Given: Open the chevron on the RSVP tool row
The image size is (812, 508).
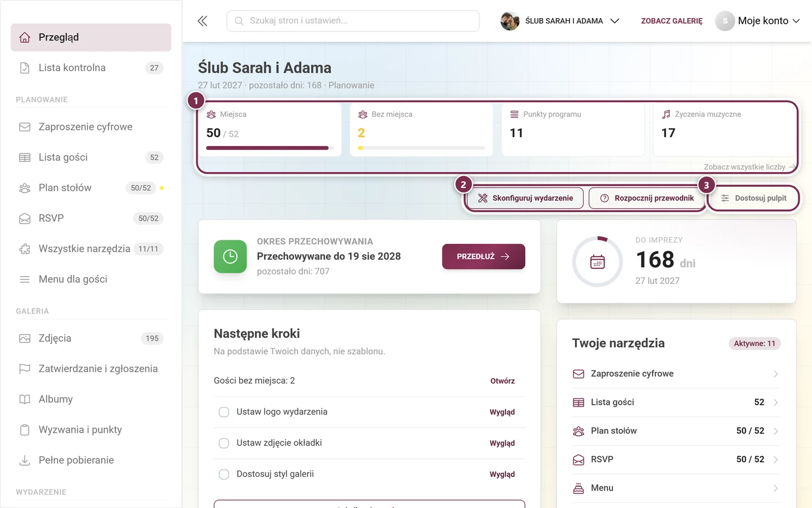Looking at the screenshot, I should (776, 459).
